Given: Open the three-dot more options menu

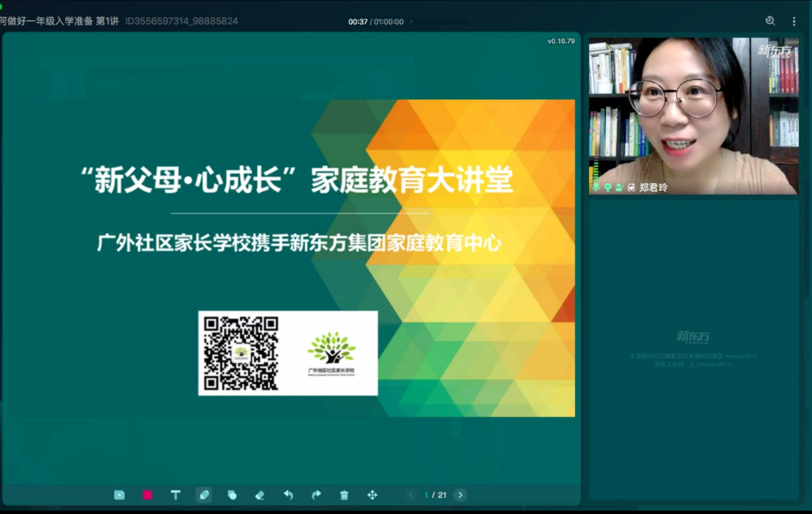Looking at the screenshot, I should [x=794, y=21].
